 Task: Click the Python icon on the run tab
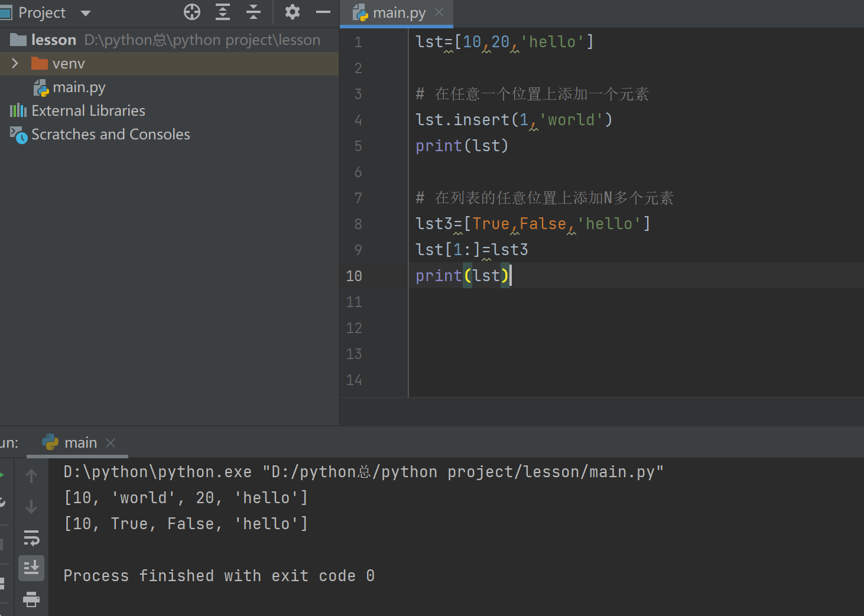click(50, 442)
